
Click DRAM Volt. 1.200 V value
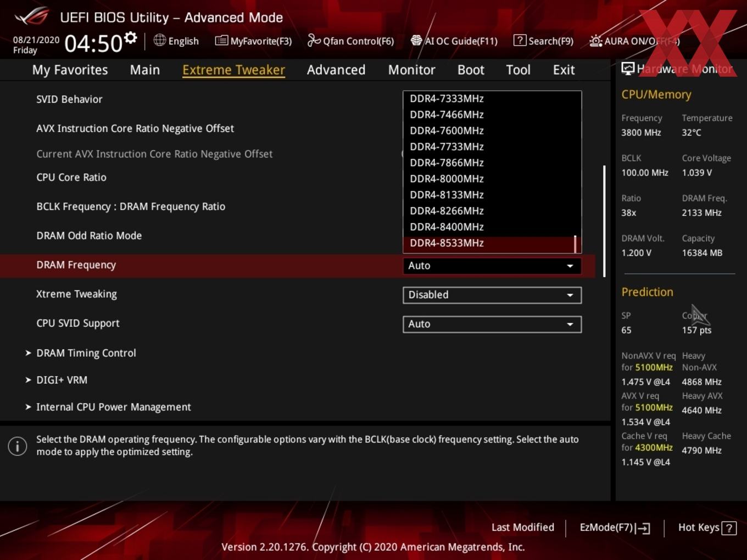click(x=637, y=253)
